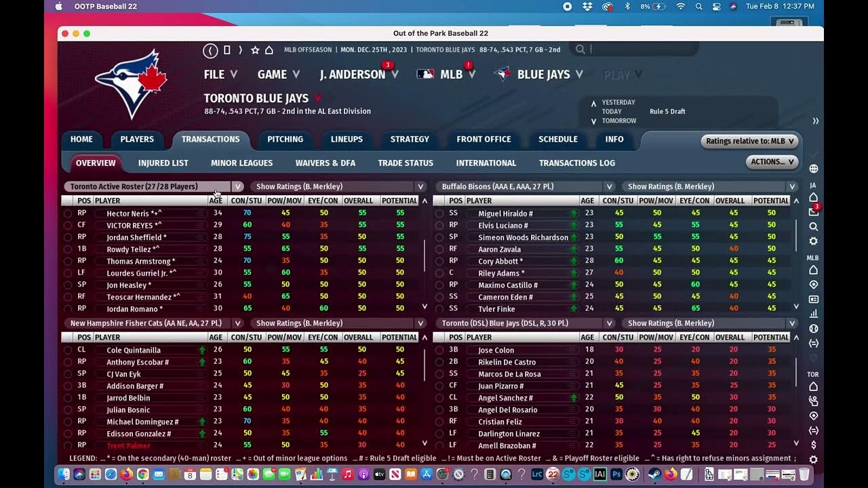The height and width of the screenshot is (488, 868).
Task: Open the globe icon in the right sidebar
Action: (x=814, y=168)
